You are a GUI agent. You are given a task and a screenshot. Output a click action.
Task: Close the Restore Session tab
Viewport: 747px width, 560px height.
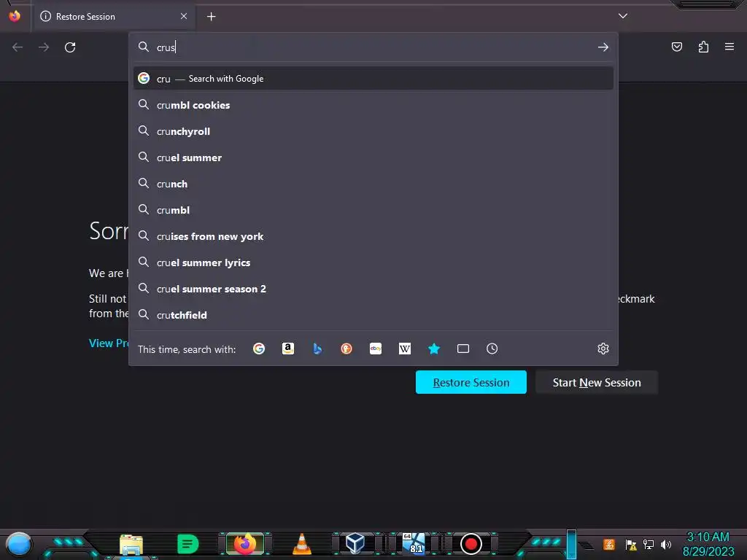click(184, 16)
